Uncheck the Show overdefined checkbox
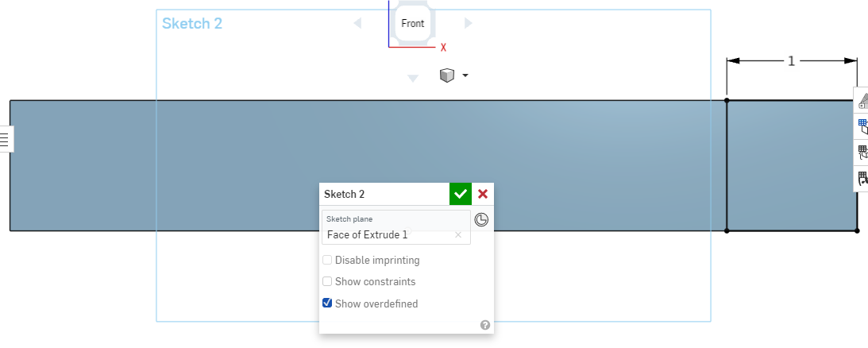Viewport: 868px width, 348px height. pyautogui.click(x=327, y=303)
